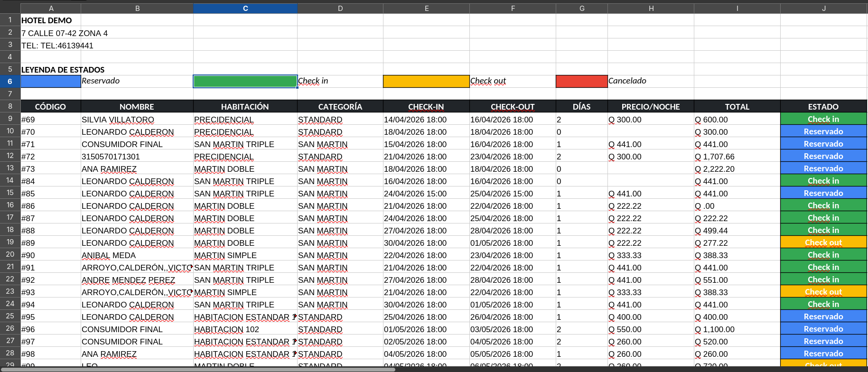Select row 19 header
The width and height of the screenshot is (868, 372).
[10, 242]
